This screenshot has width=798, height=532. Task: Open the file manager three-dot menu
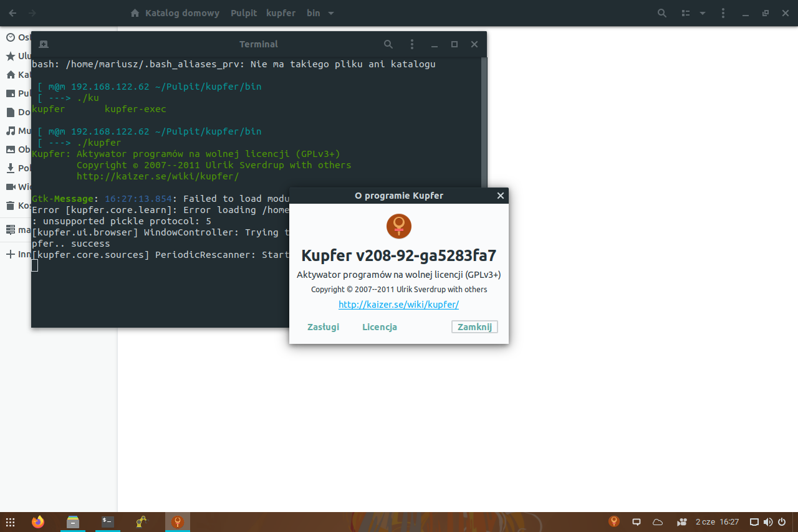coord(723,12)
